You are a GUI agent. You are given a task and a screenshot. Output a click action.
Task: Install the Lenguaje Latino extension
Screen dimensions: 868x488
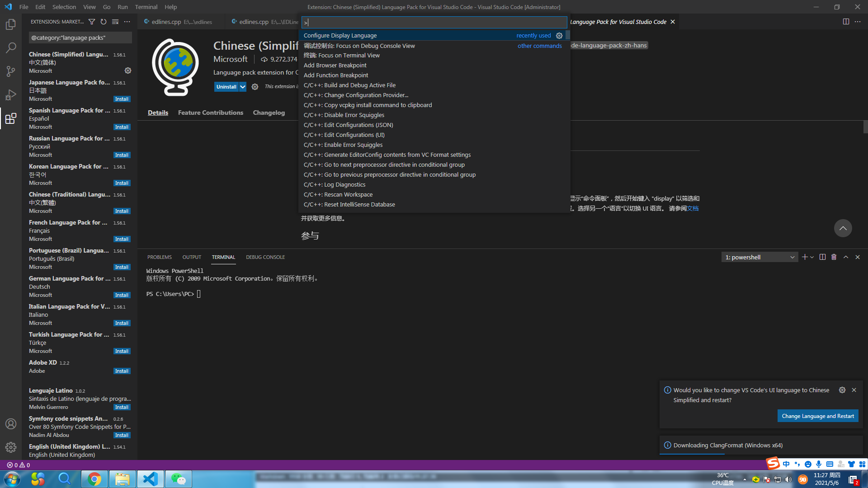[122, 407]
